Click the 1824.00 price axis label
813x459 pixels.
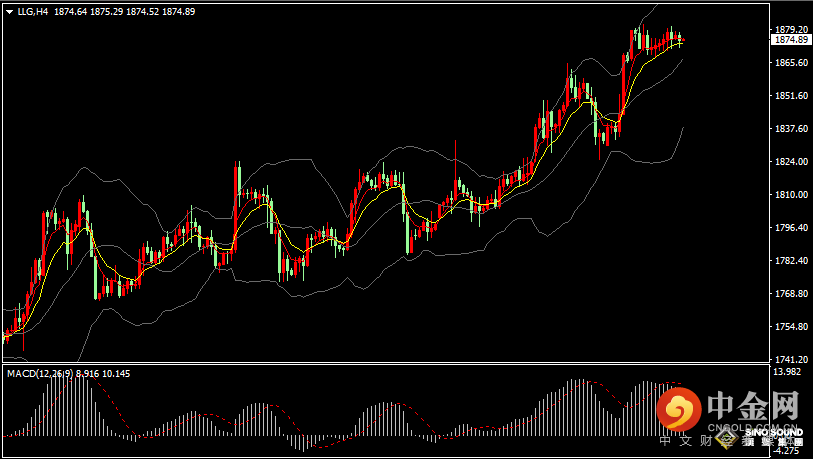[x=791, y=162]
